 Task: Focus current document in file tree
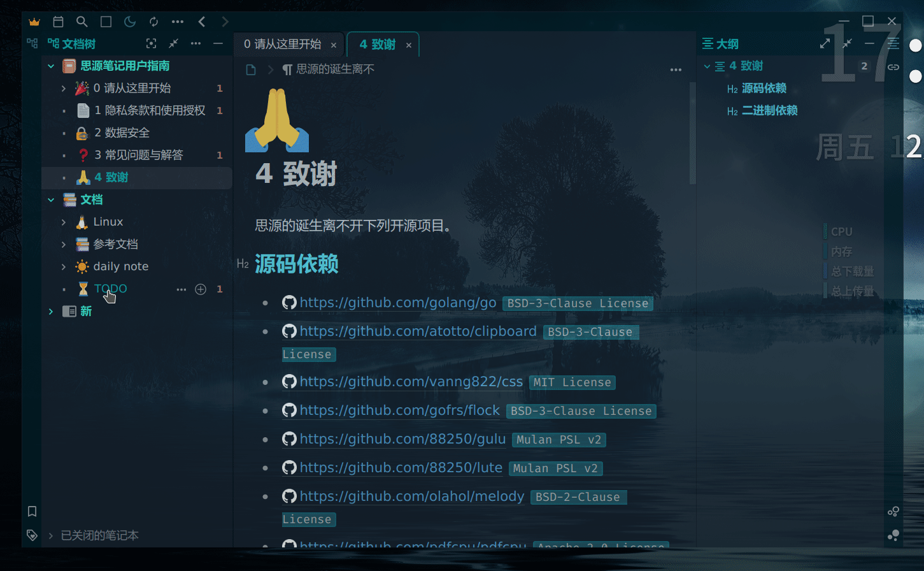pyautogui.click(x=151, y=43)
